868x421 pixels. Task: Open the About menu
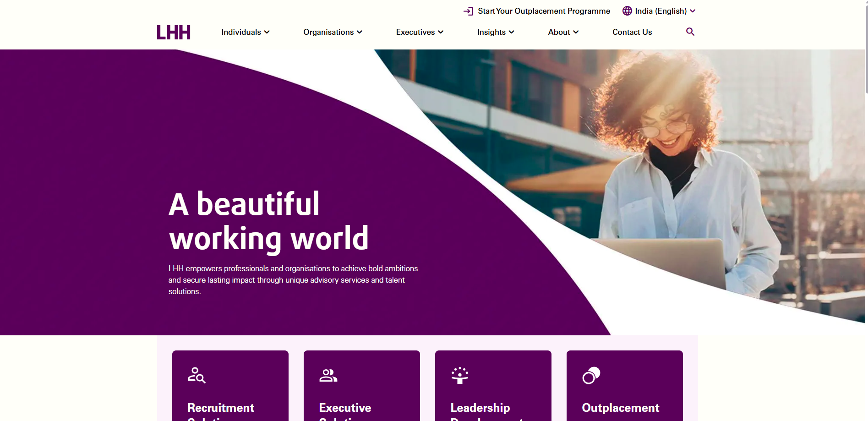[x=563, y=32]
